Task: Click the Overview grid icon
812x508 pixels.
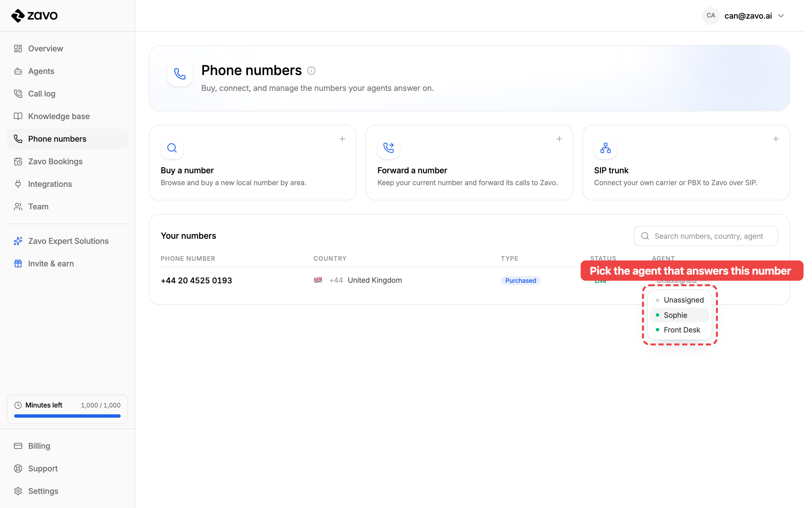Action: [x=18, y=48]
